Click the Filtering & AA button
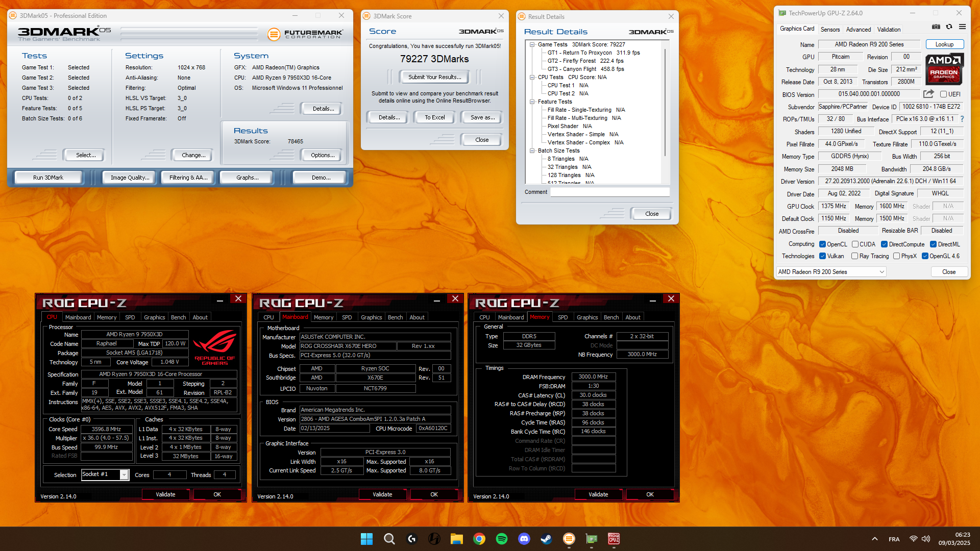This screenshot has height=551, width=980. point(188,178)
